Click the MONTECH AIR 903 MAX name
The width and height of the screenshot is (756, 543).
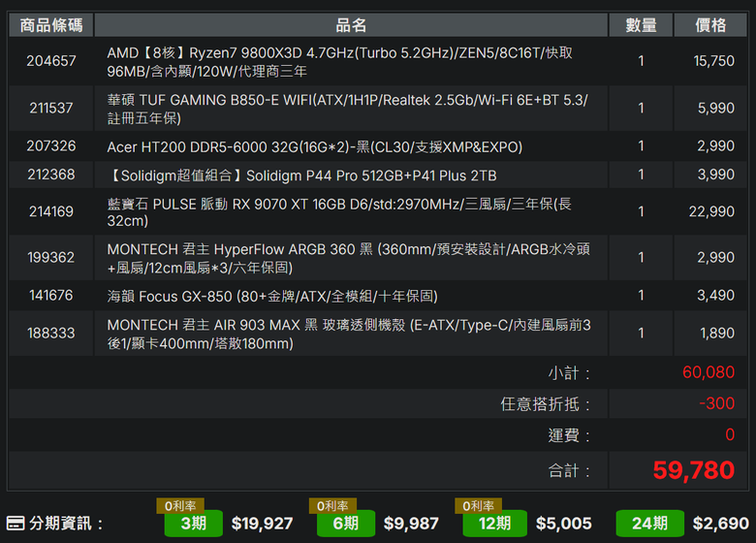349,334
